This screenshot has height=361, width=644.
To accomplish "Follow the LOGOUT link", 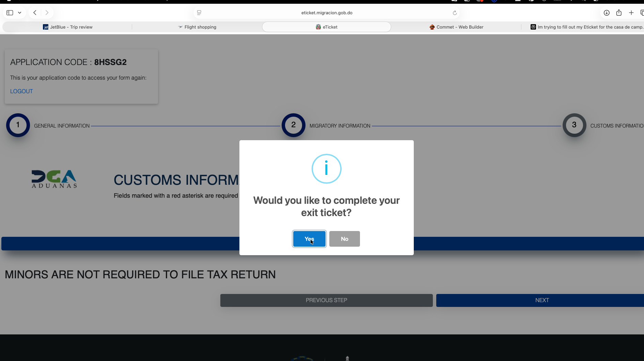I will click(21, 91).
